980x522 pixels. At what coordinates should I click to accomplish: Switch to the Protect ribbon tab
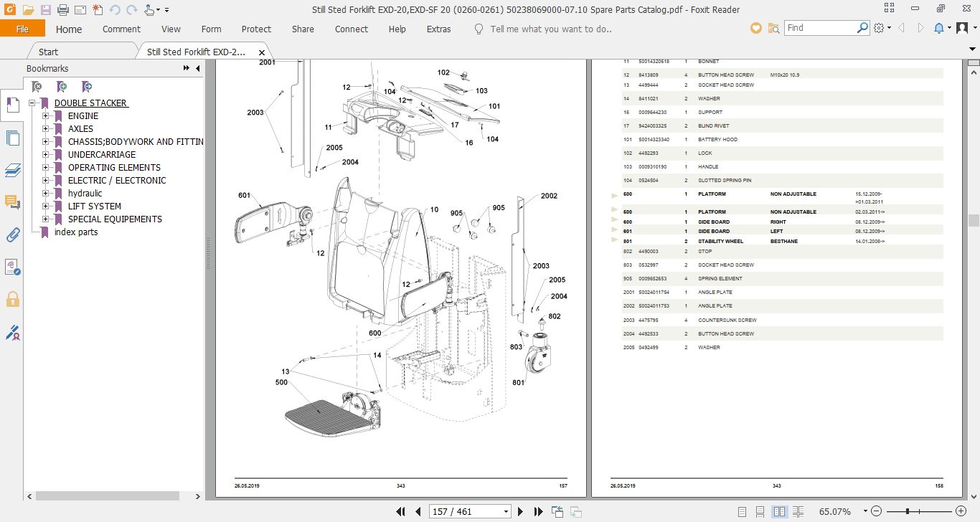point(256,29)
